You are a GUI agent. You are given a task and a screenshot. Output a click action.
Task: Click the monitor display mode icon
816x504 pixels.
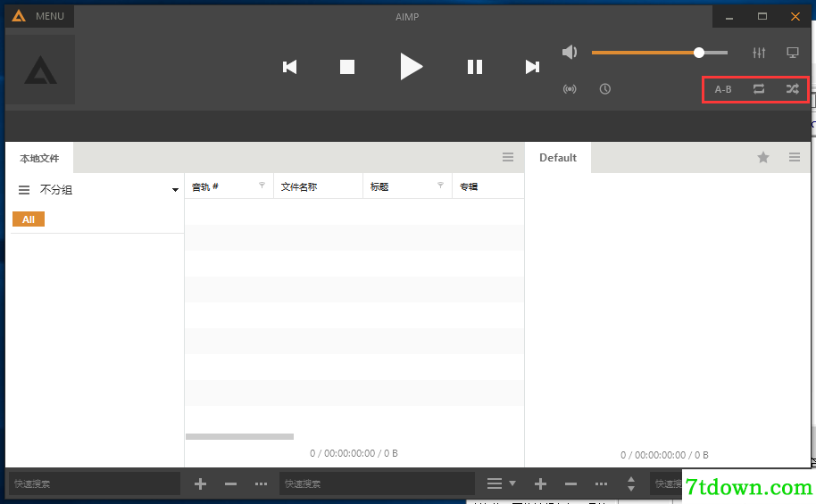(x=793, y=53)
